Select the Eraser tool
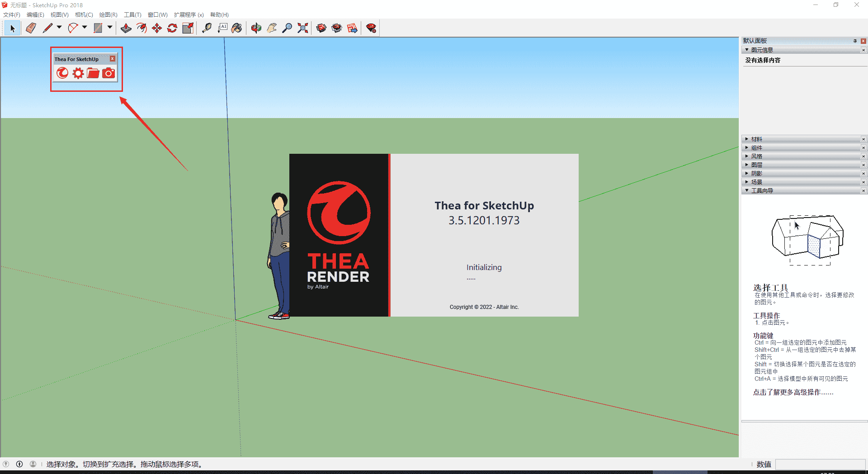The width and height of the screenshot is (868, 474). point(30,28)
